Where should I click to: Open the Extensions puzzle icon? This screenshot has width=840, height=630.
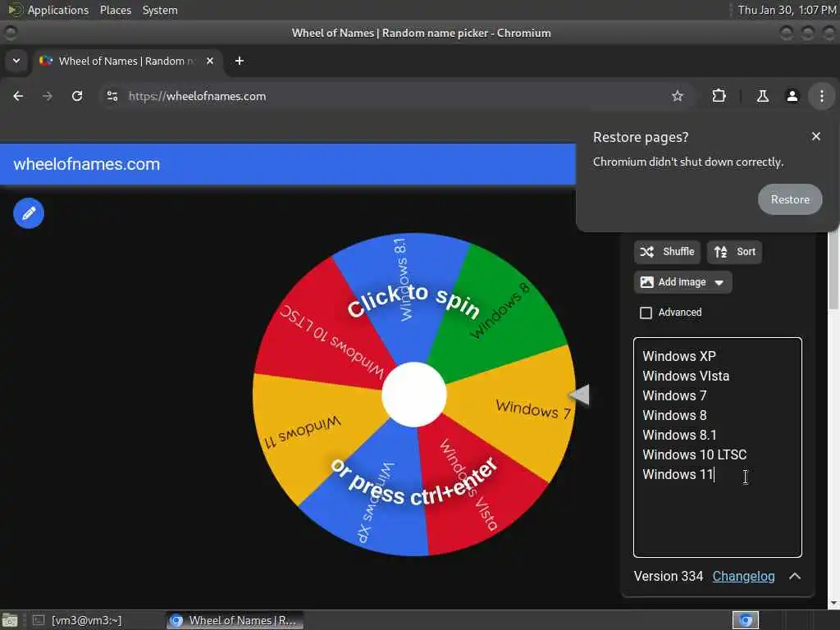pos(719,97)
